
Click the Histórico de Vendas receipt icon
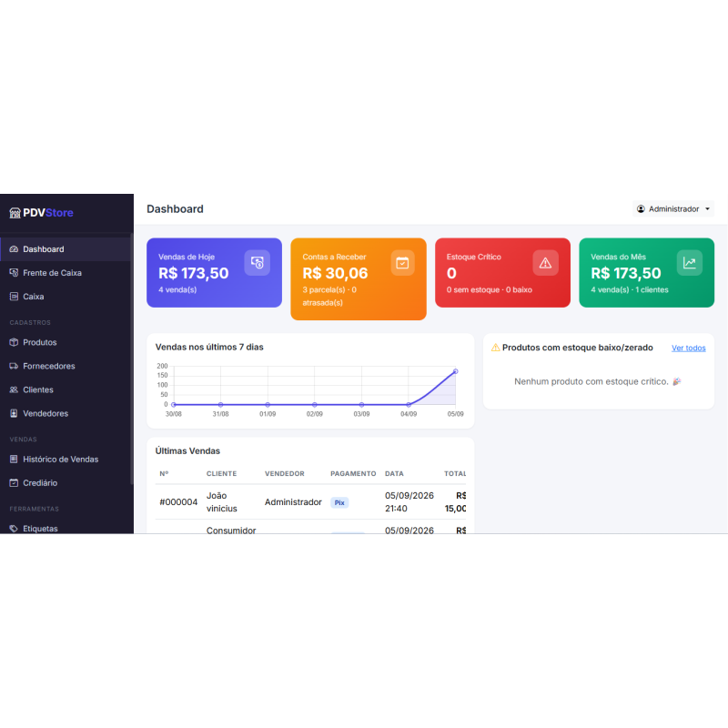(14, 460)
